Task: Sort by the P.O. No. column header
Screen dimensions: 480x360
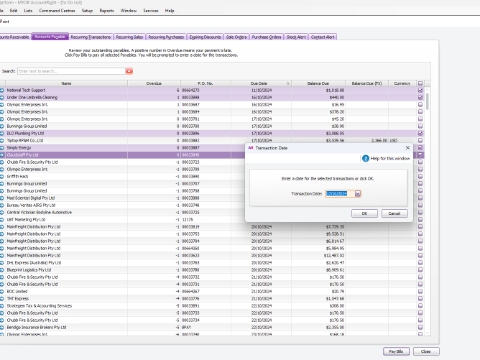Action: pos(205,83)
